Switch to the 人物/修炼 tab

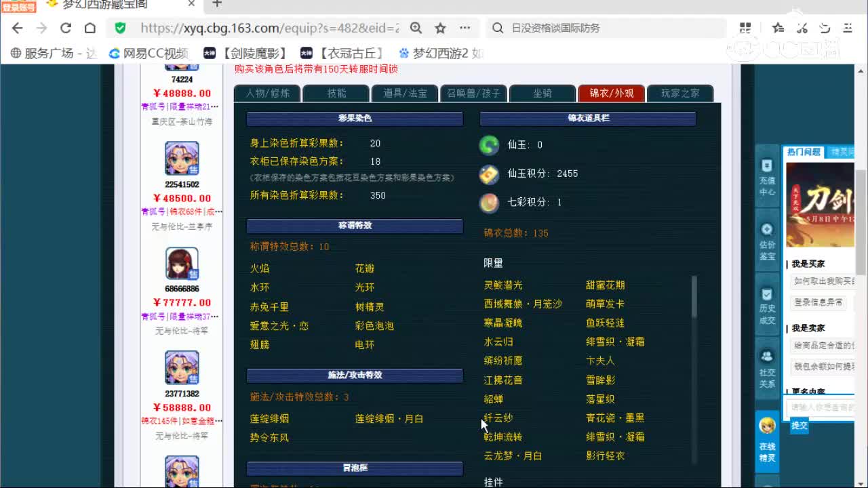[x=267, y=94]
